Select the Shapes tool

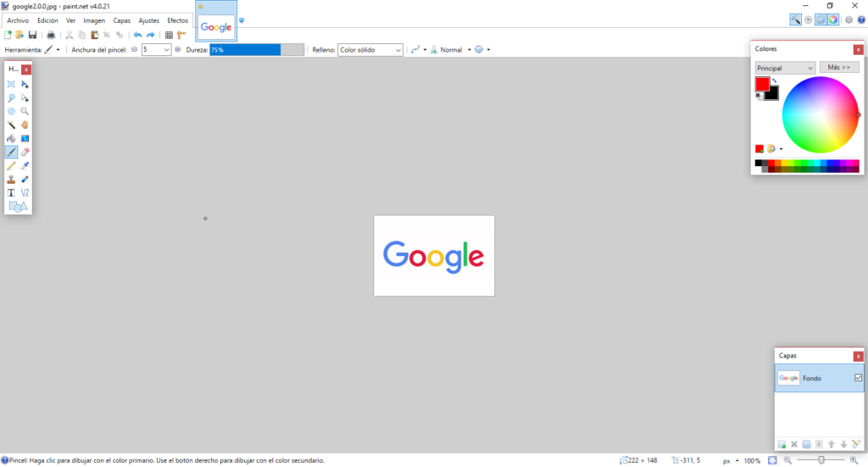(x=18, y=207)
